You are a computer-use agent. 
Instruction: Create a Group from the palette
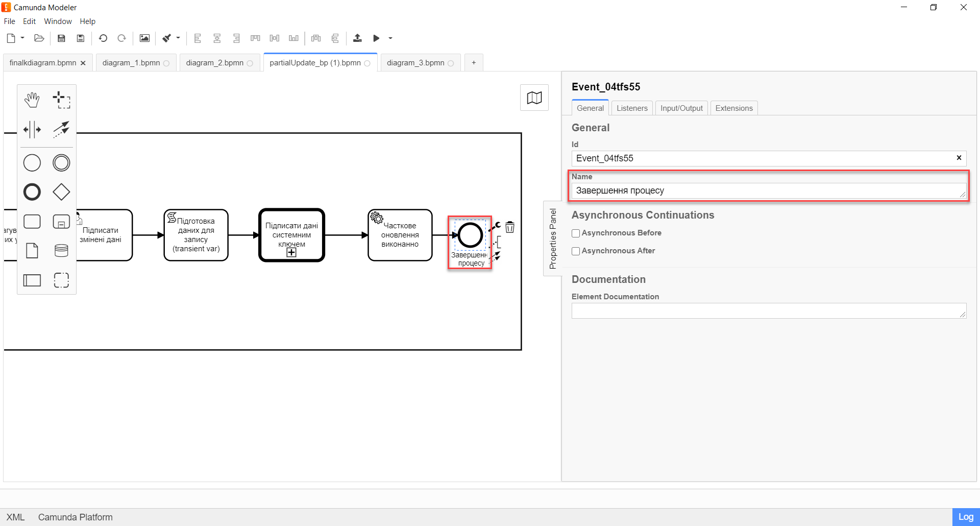(x=61, y=280)
